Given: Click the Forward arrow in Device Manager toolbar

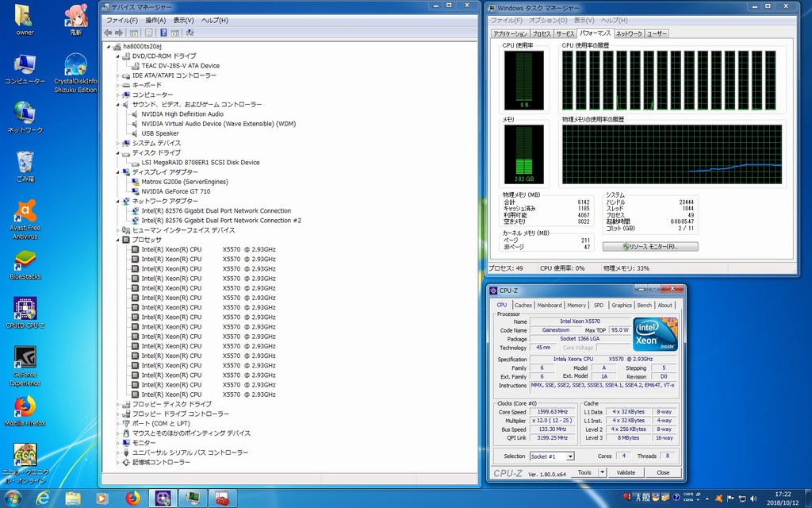Looking at the screenshot, I should tap(119, 33).
